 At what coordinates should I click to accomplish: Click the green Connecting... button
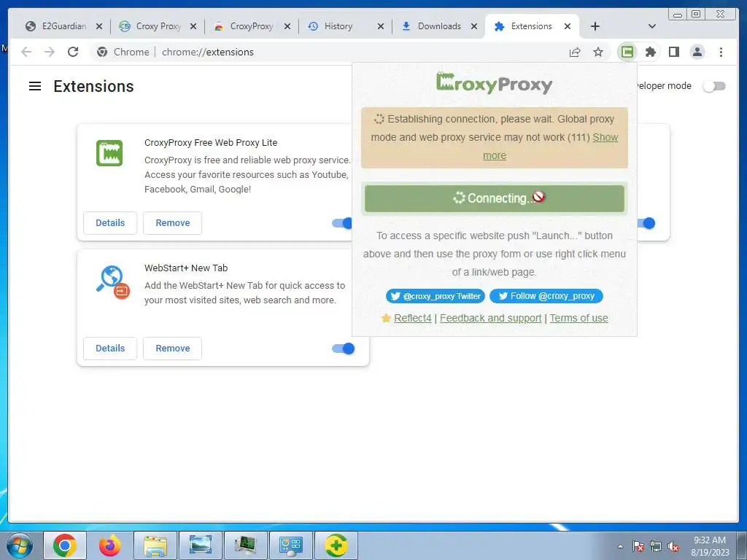(494, 198)
